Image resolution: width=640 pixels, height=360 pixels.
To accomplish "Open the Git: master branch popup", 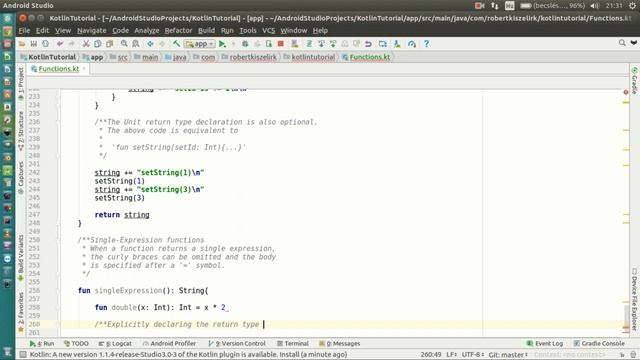I will pyautogui.click(x=508, y=355).
